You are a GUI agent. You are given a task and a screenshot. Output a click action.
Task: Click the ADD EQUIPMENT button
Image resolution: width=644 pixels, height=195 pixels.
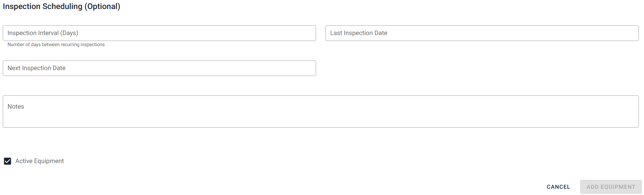(611, 187)
